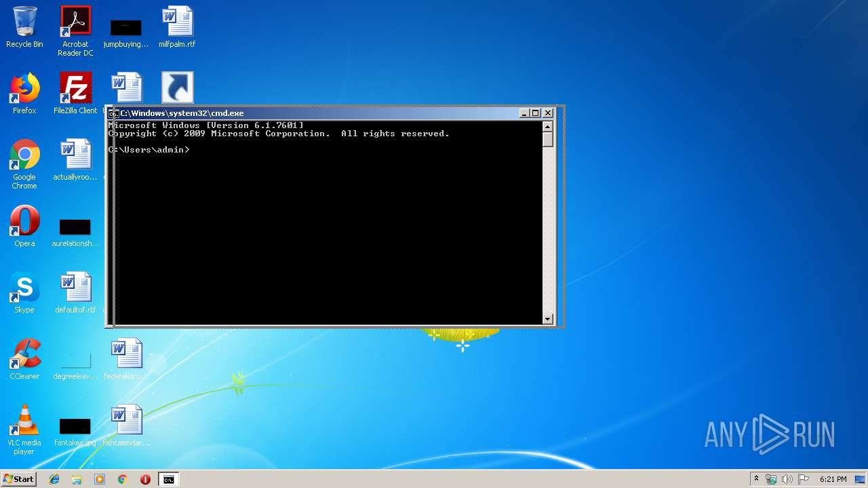This screenshot has width=868, height=488.
Task: Open Windows Media Player taskbar icon
Action: pos(100,479)
